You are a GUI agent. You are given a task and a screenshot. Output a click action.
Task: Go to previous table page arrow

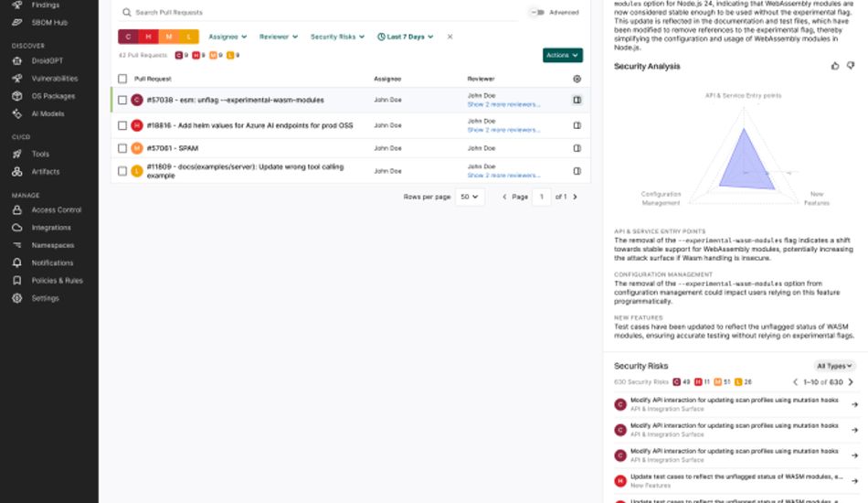504,197
